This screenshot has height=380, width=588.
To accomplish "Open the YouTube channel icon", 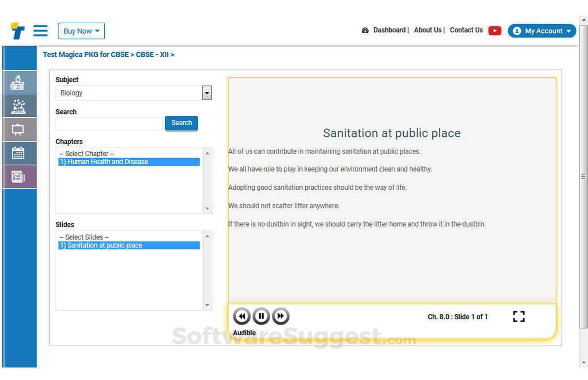I will tap(494, 30).
